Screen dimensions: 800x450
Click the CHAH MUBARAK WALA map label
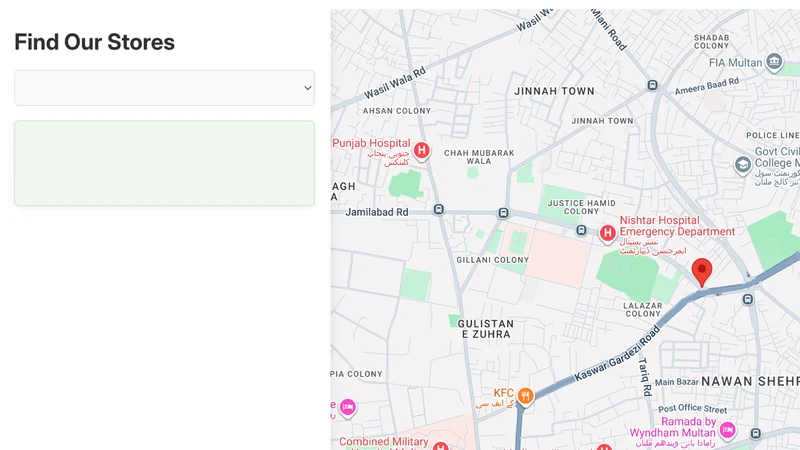coord(479,157)
